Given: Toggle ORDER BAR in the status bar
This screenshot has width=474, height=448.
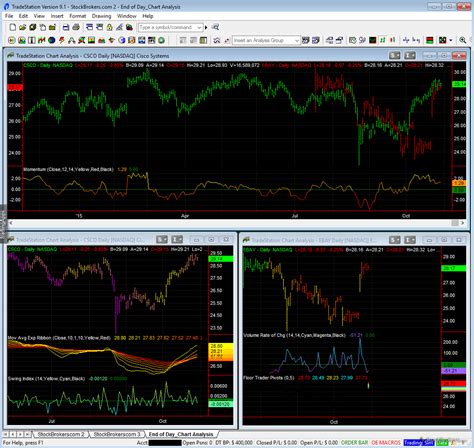Looking at the screenshot, I should click(355, 443).
